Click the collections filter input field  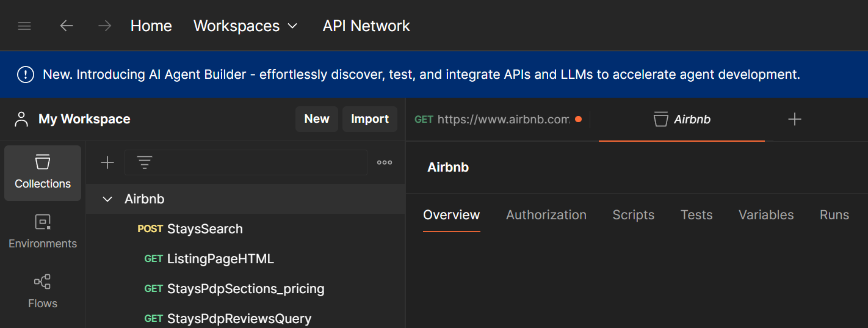256,162
